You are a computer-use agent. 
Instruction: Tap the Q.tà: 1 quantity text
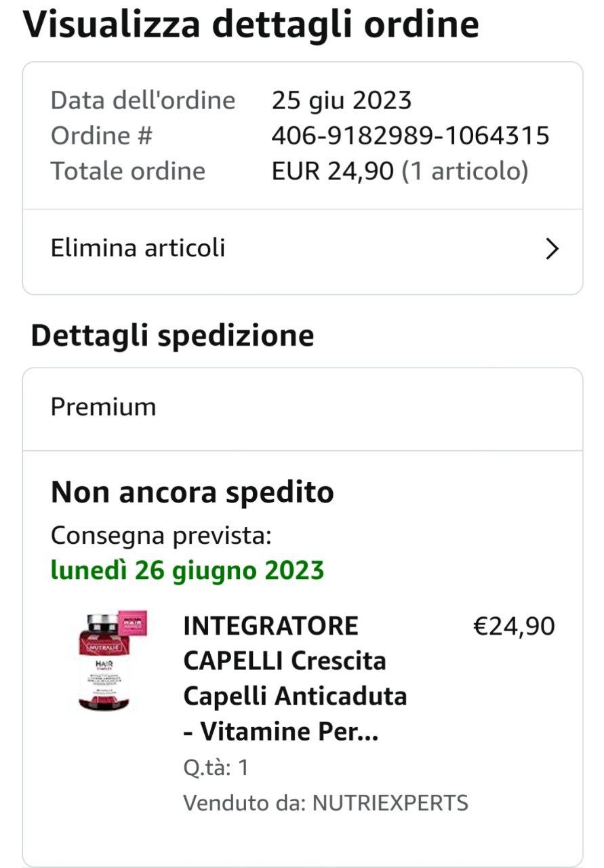tap(216, 768)
